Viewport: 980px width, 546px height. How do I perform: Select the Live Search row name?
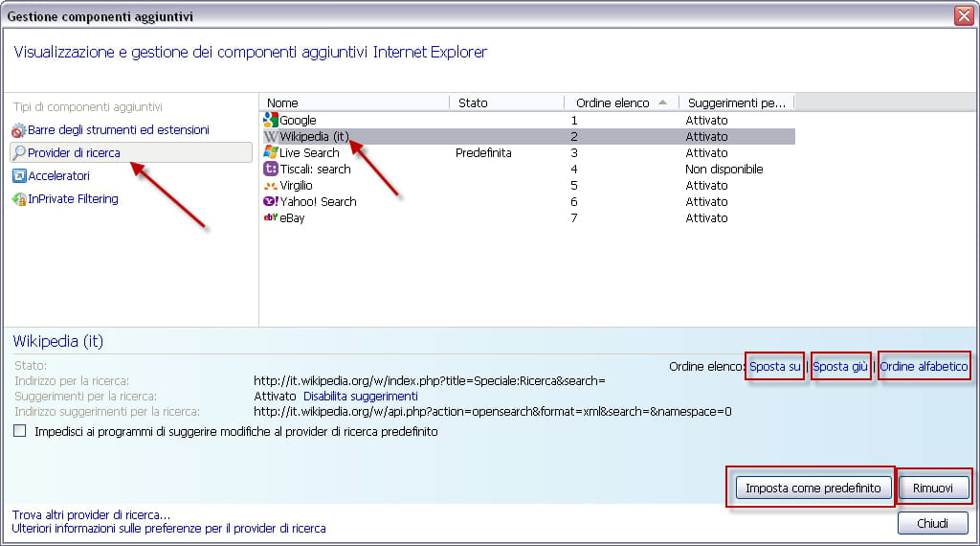coord(309,152)
